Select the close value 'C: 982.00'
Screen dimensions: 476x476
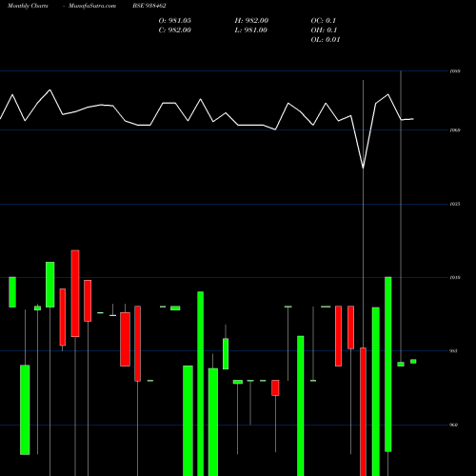(x=175, y=30)
